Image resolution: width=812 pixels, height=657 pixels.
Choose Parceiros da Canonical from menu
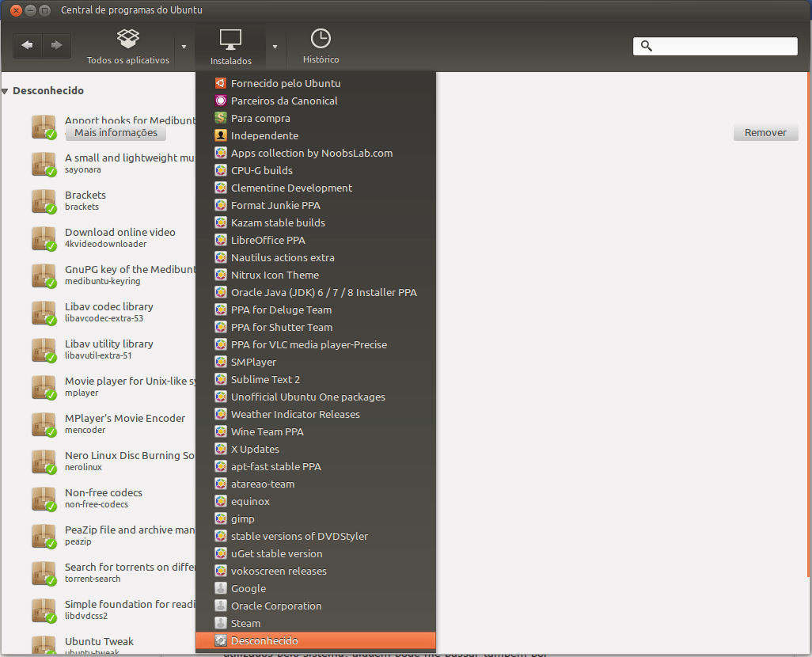[x=284, y=101]
